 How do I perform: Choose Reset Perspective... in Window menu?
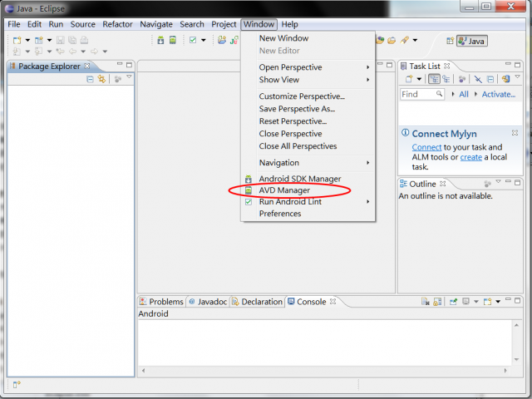point(308,121)
